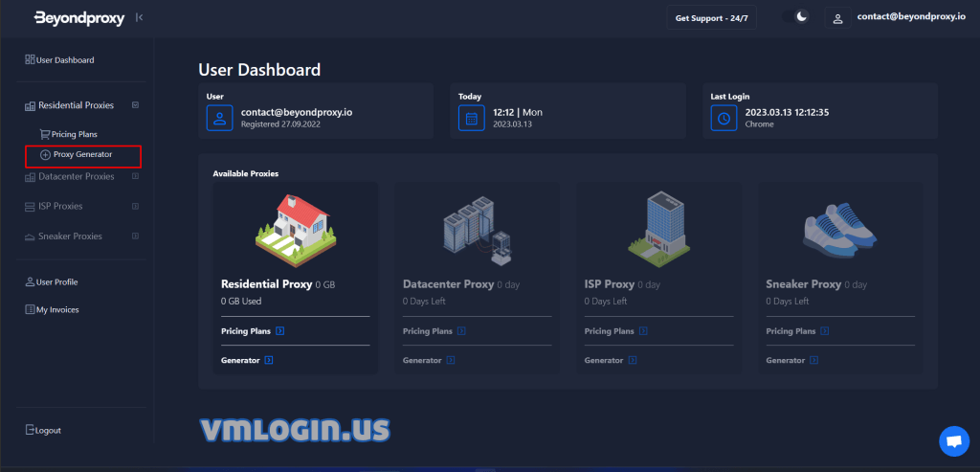Click the Sneaker Proxies shoe icon

click(x=30, y=236)
